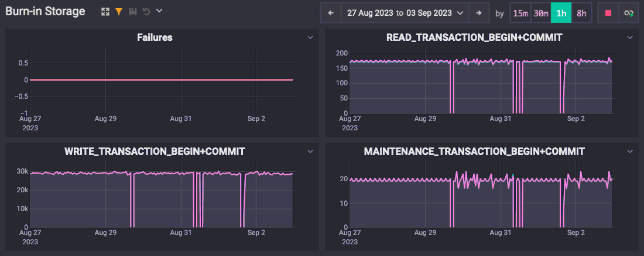Click the Failures panel title
644x256 pixels.
pos(155,38)
